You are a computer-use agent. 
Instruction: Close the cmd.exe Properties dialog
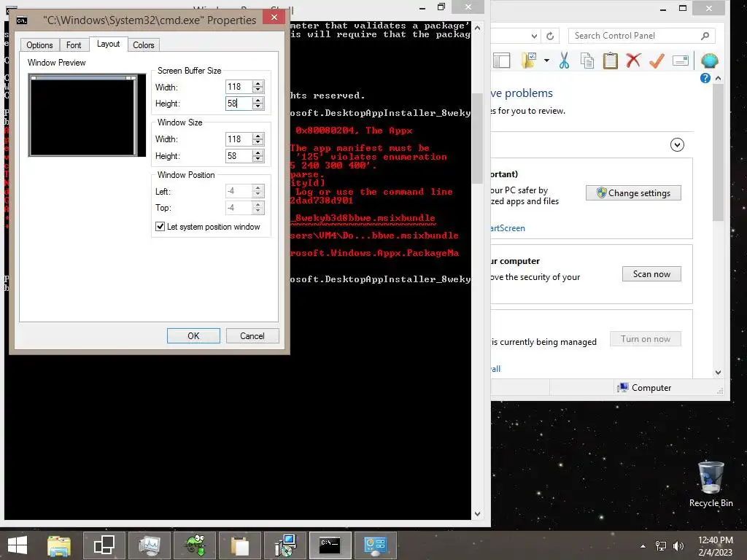point(274,17)
